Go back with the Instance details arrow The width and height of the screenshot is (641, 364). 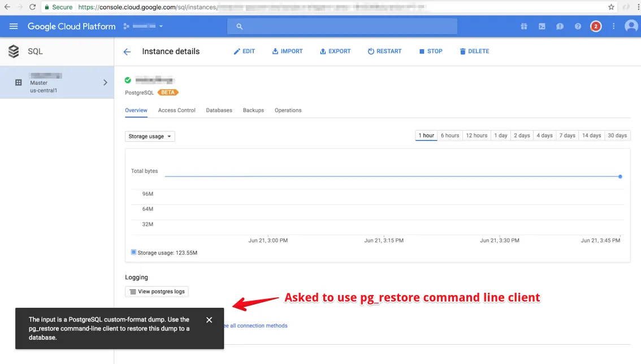click(x=127, y=51)
